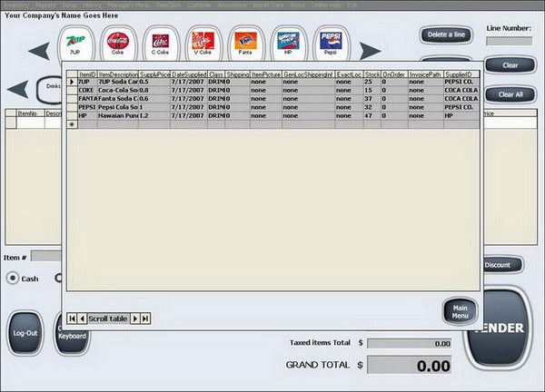545x392 pixels.
Task: Jump to first record in Scroll table
Action: click(72, 318)
